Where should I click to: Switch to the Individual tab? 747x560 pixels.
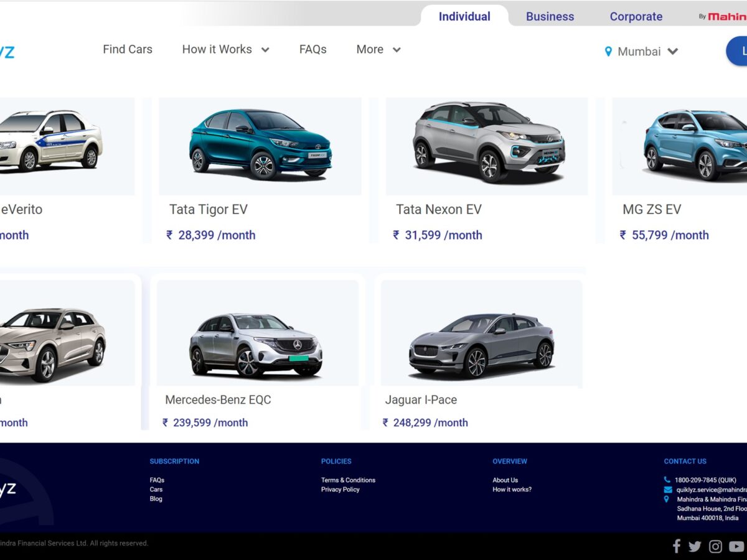(464, 16)
